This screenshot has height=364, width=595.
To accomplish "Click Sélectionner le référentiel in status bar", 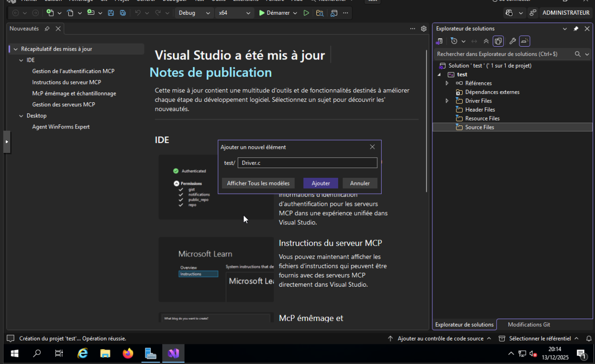I will pos(539,339).
